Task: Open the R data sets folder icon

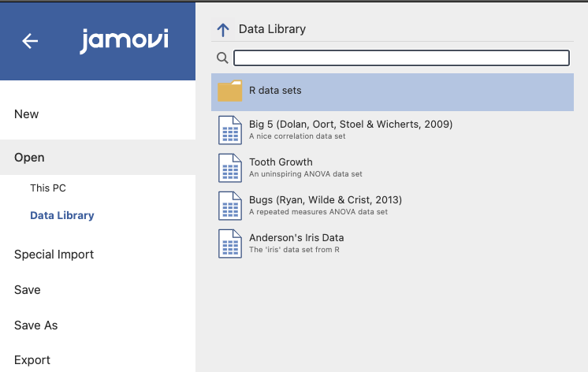Action: pyautogui.click(x=230, y=91)
